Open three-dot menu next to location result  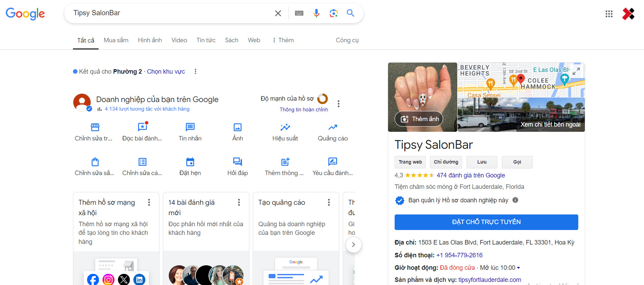(x=195, y=71)
